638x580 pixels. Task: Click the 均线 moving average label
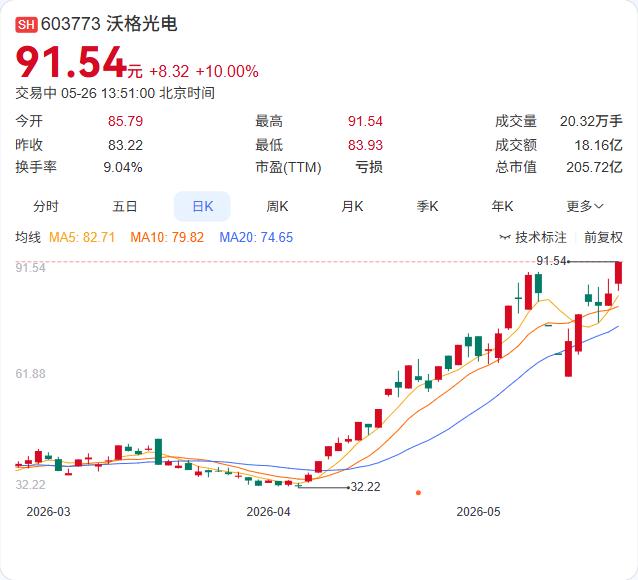[28, 237]
